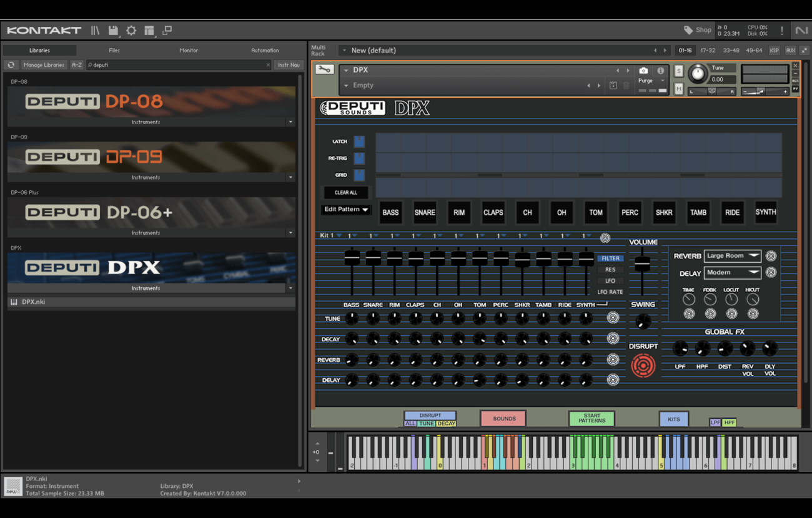This screenshot has width=812, height=518.
Task: Open the Kontakt settings gear icon
Action: tap(131, 31)
